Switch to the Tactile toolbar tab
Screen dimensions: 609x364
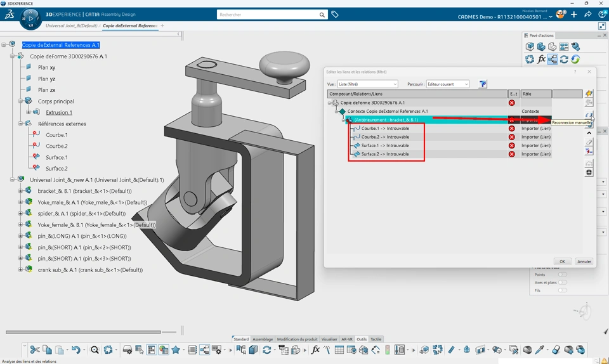coord(376,339)
